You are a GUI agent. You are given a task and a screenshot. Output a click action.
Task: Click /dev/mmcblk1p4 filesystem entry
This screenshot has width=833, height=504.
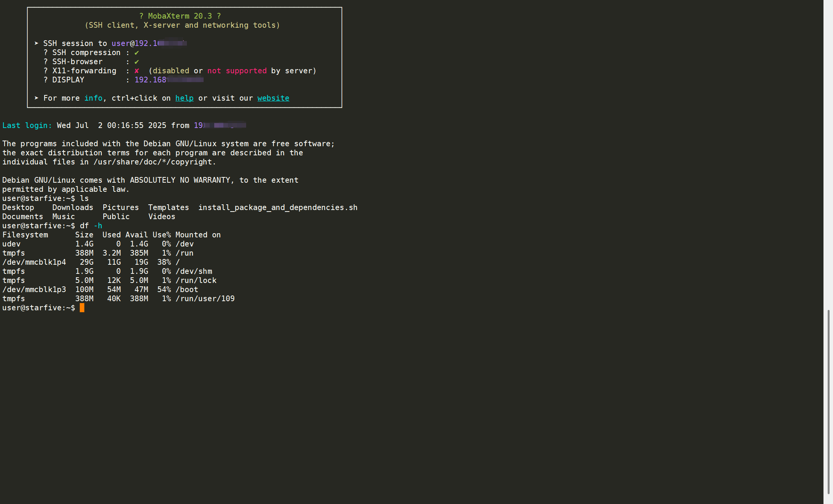(x=34, y=262)
